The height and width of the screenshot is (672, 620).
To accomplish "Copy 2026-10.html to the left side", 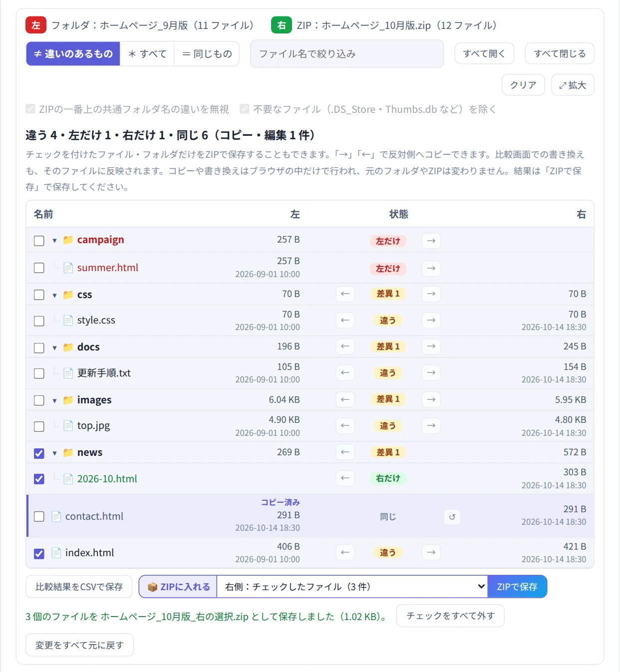I will [345, 478].
